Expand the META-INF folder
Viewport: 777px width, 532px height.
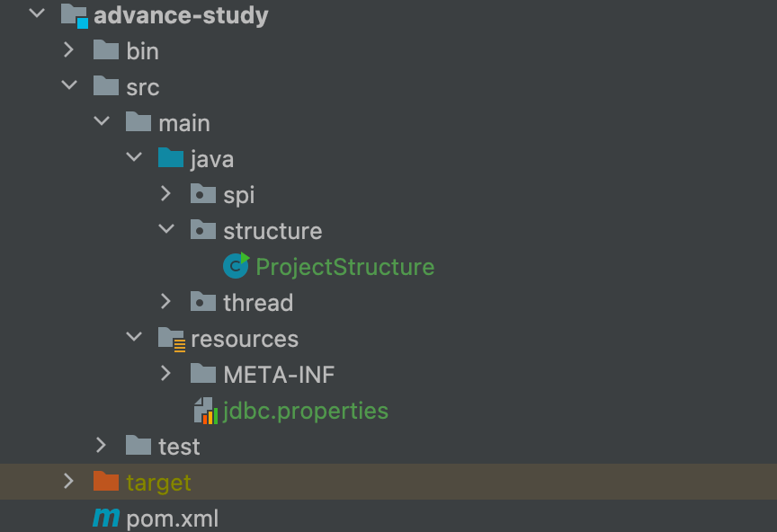pos(166,373)
